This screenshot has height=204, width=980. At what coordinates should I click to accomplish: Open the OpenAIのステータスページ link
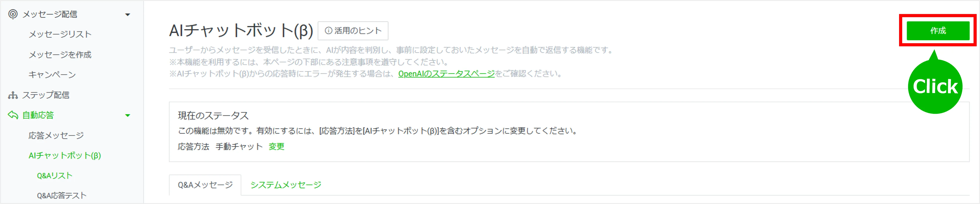click(446, 73)
